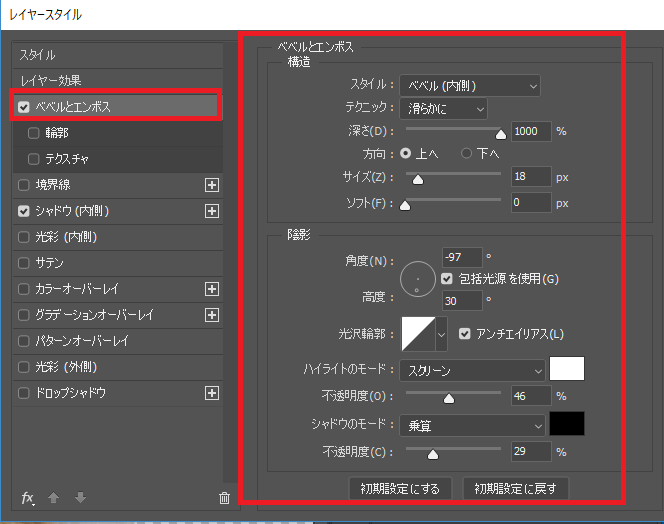
Task: Click the plus icon next to 境界線
Action: [x=212, y=185]
